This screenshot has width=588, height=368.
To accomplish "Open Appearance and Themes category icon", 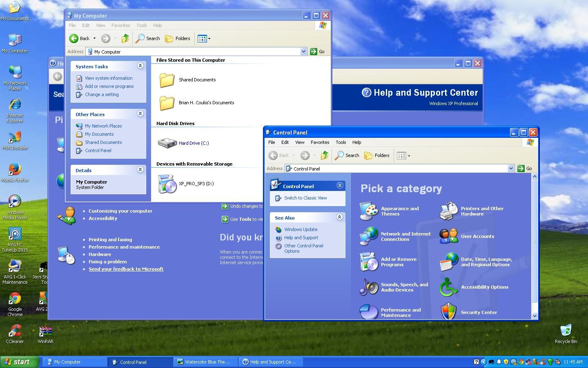I will point(369,211).
